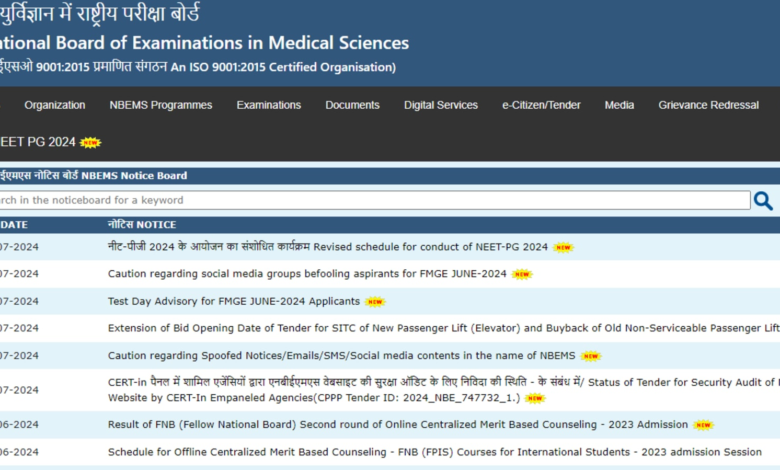Open the NEET PG 2024 menu item

coord(38,142)
